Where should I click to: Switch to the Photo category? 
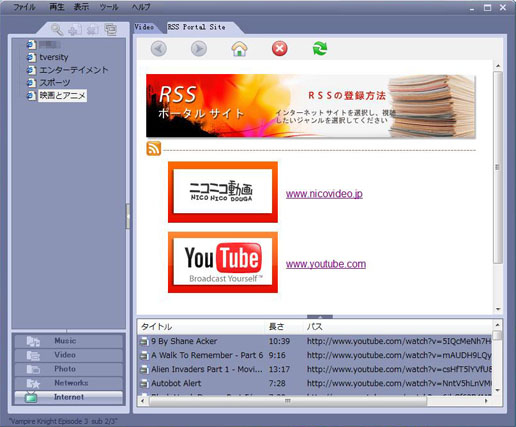click(x=69, y=369)
